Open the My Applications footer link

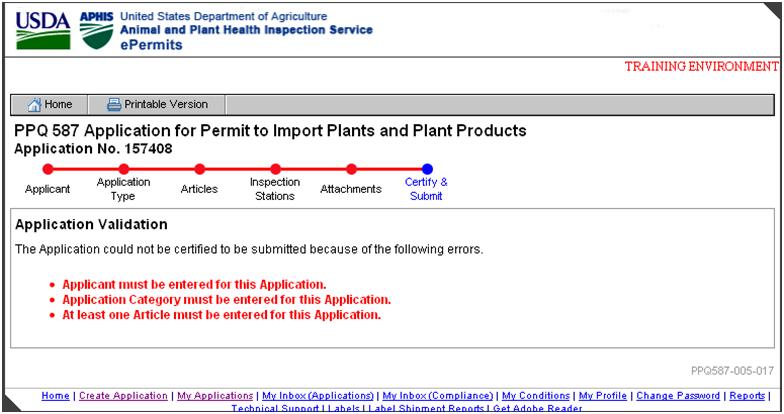[214, 396]
